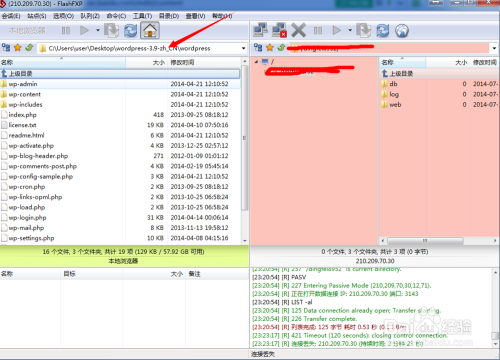Image resolution: width=500 pixels, height=360 pixels.
Task: Open remote pane transfer dropdown arrow
Action: click(x=350, y=30)
